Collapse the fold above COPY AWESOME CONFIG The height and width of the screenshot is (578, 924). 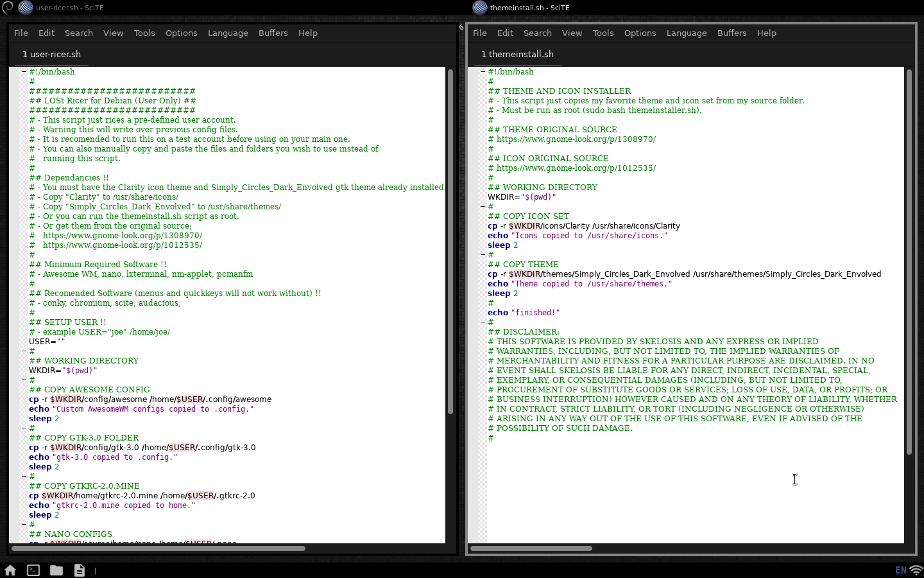click(24, 380)
